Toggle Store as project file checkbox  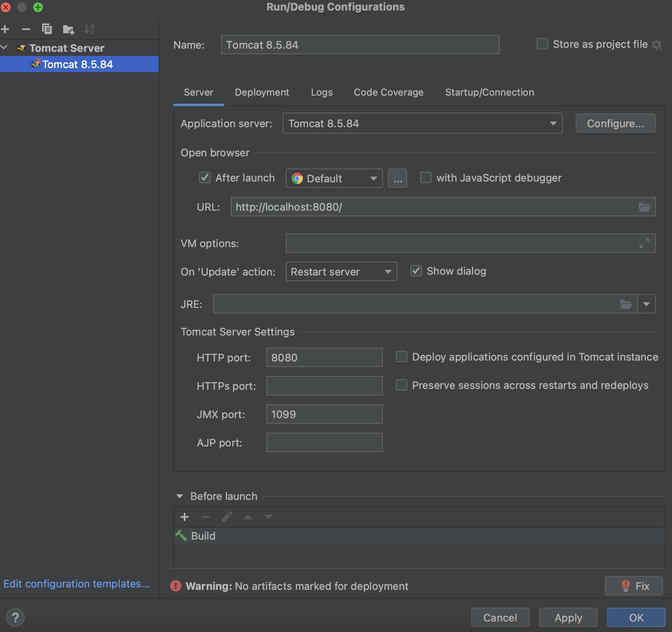coord(542,44)
